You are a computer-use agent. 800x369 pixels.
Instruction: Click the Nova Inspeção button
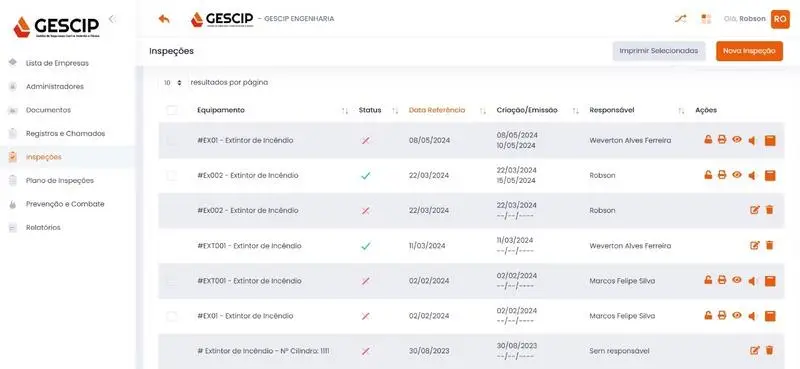[749, 51]
